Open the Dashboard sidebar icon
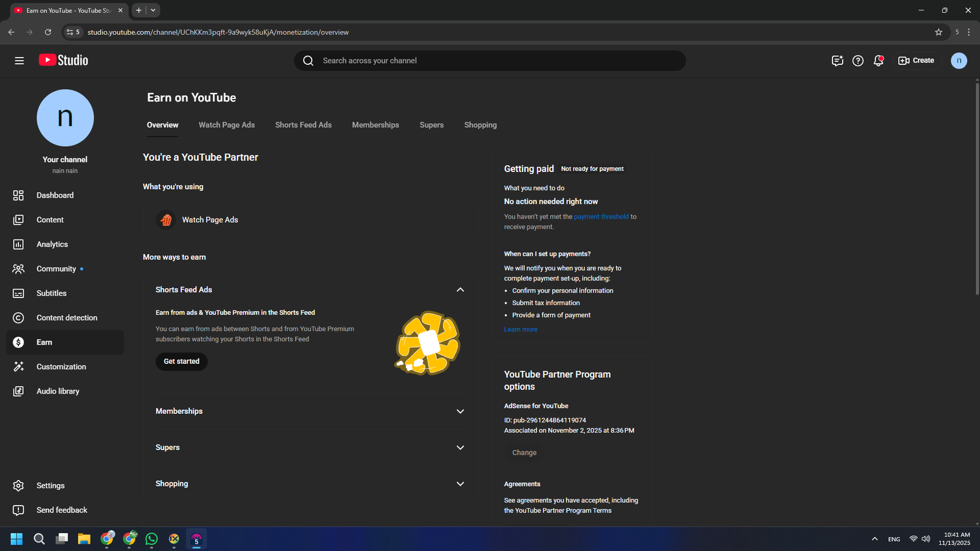The image size is (980, 551). click(18, 195)
